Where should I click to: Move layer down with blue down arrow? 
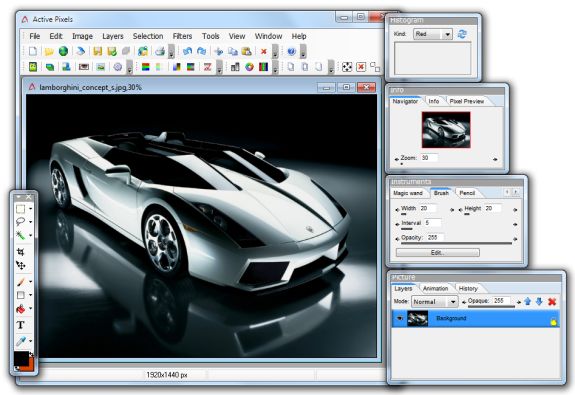tap(539, 301)
